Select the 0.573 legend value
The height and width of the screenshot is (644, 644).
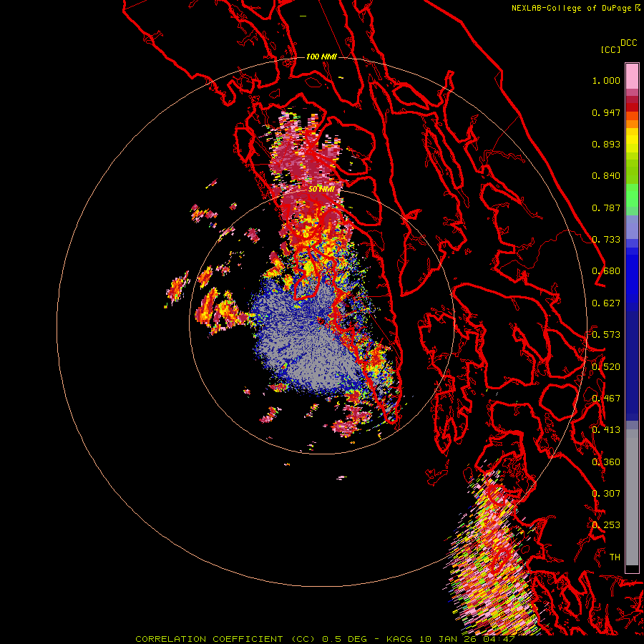tap(606, 335)
